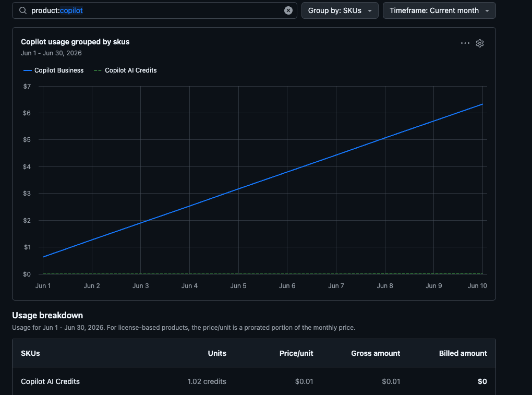Screen dimensions: 532x395
Task: Click the Jun 1 x-axis label
Action: click(x=43, y=286)
